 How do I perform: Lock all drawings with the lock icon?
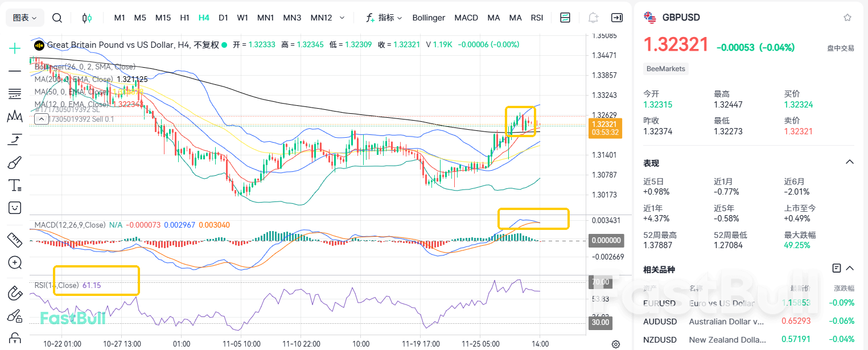[x=14, y=338]
